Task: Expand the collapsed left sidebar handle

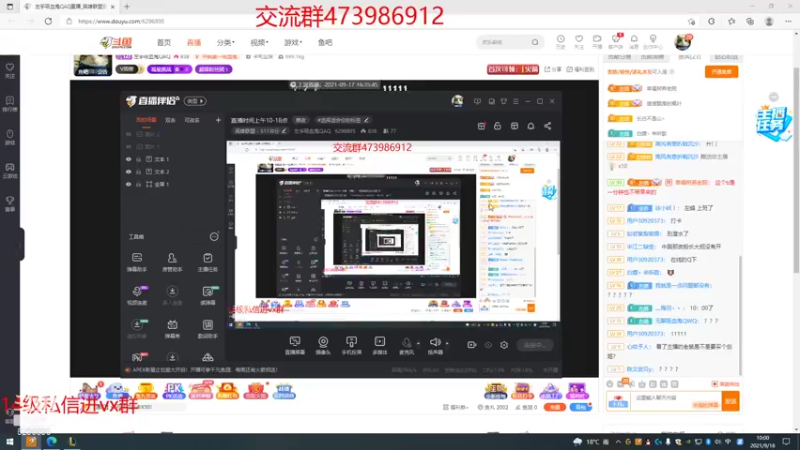Action: pyautogui.click(x=21, y=244)
